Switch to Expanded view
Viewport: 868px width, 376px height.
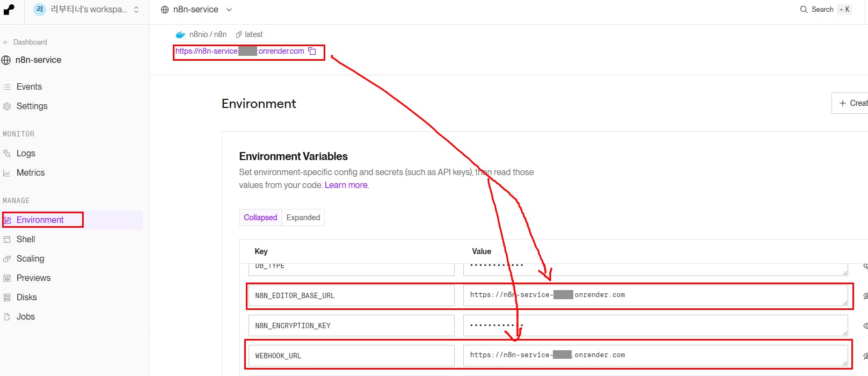(x=303, y=218)
